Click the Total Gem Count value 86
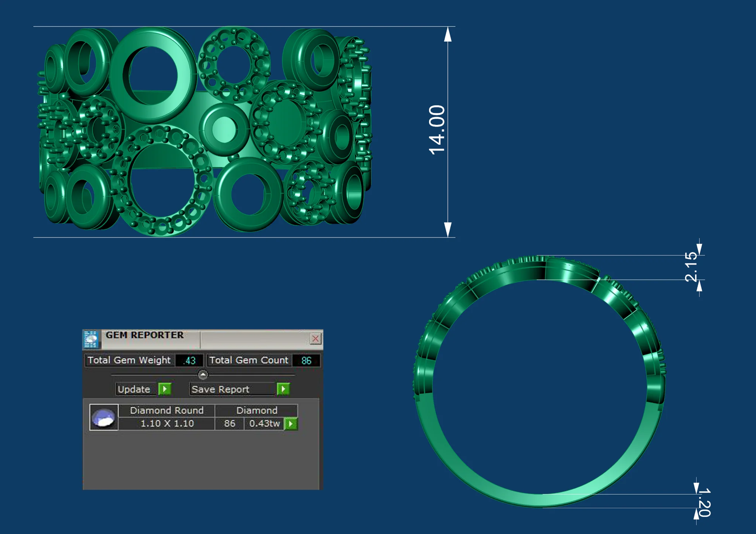The image size is (756, 534). pos(306,361)
